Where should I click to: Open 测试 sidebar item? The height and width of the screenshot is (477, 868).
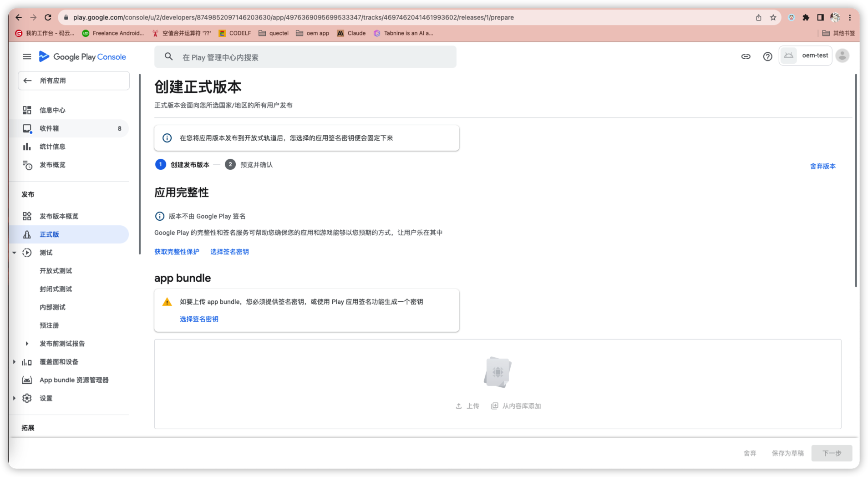(x=46, y=253)
